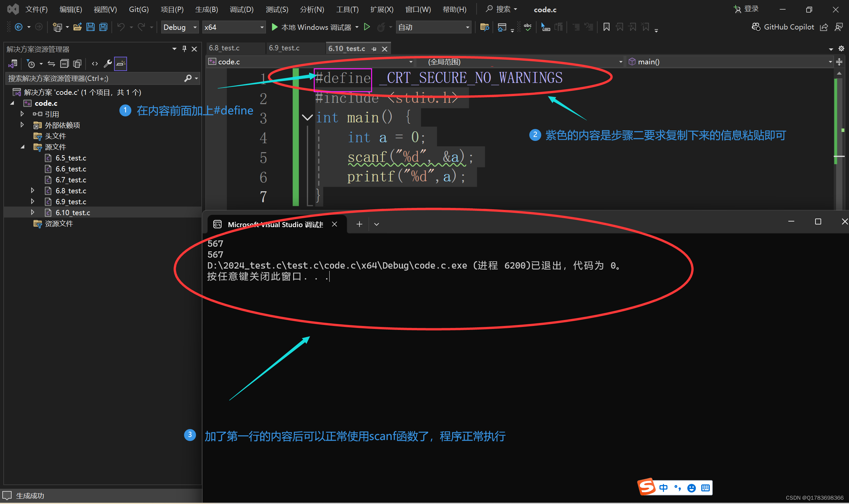
Task: Collapse the code.c project node
Action: coord(12,103)
